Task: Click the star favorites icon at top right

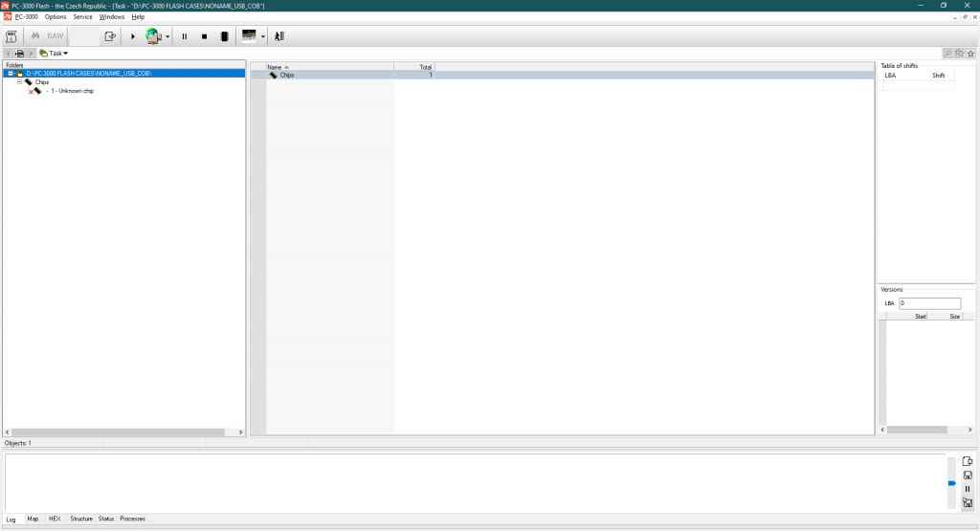Action: (970, 54)
